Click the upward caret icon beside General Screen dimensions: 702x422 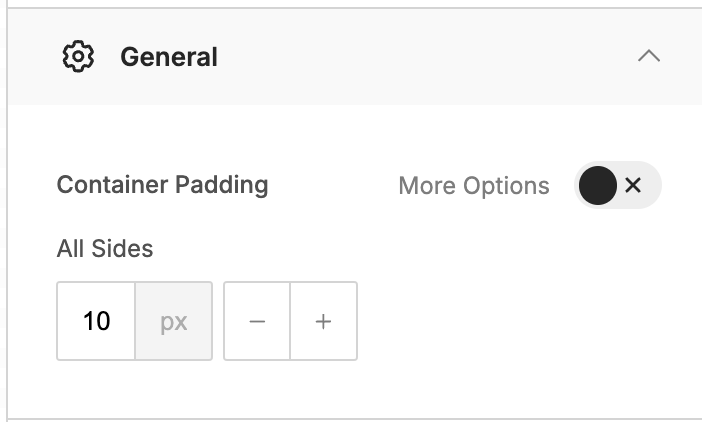(649, 56)
